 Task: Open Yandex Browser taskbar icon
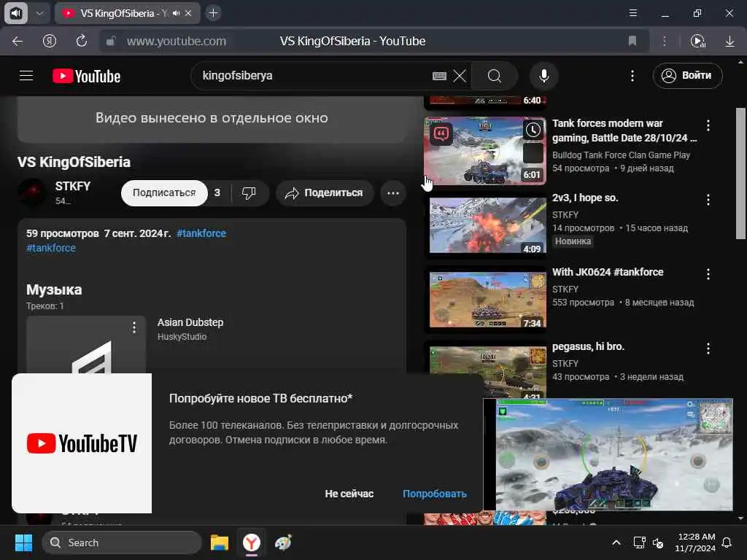(x=252, y=542)
